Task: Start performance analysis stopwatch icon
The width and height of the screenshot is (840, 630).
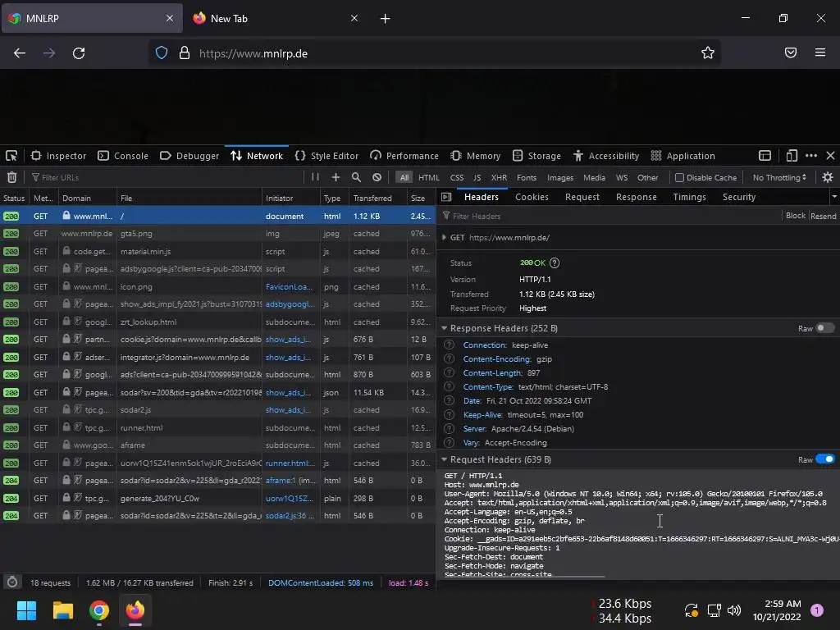Action: coord(12,582)
